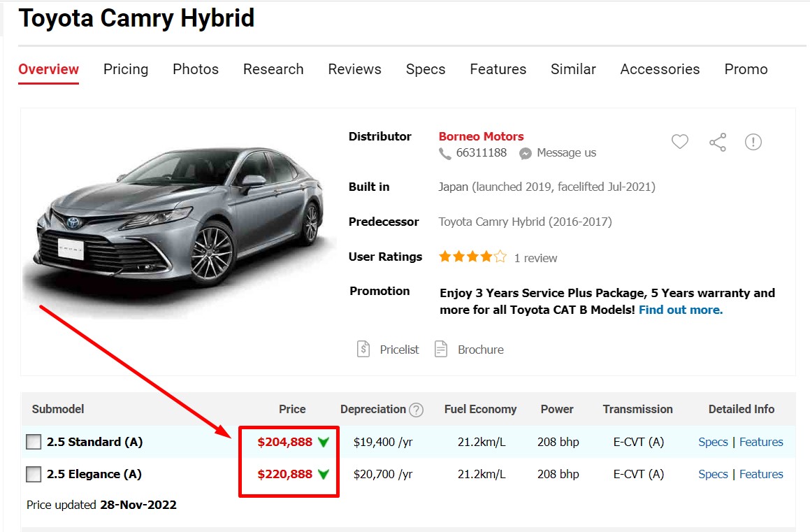Open the Pricelist link
Image resolution: width=810 pixels, height=532 pixels.
pos(399,350)
